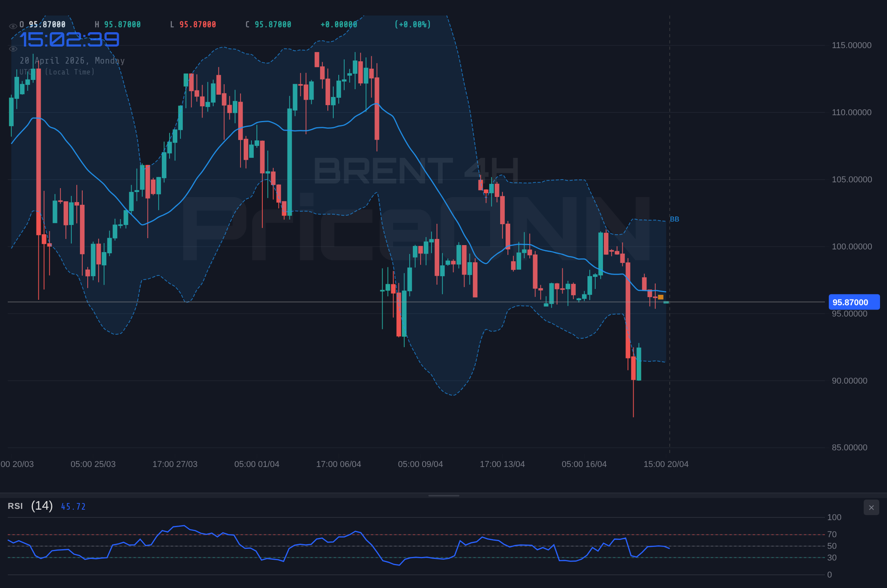This screenshot has height=588, width=887.
Task: Close the RSI indicator pane
Action: (871, 507)
